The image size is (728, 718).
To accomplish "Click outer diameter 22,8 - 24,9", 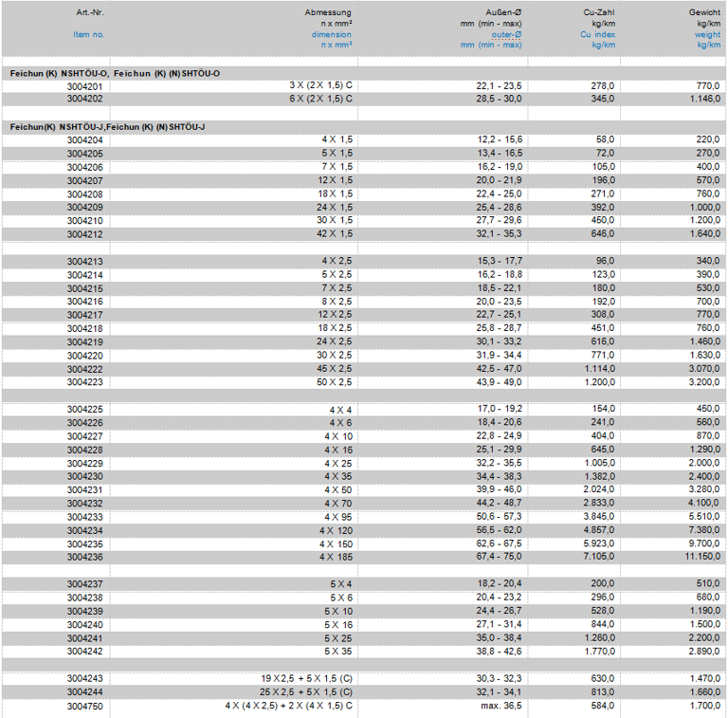I will (499, 435).
